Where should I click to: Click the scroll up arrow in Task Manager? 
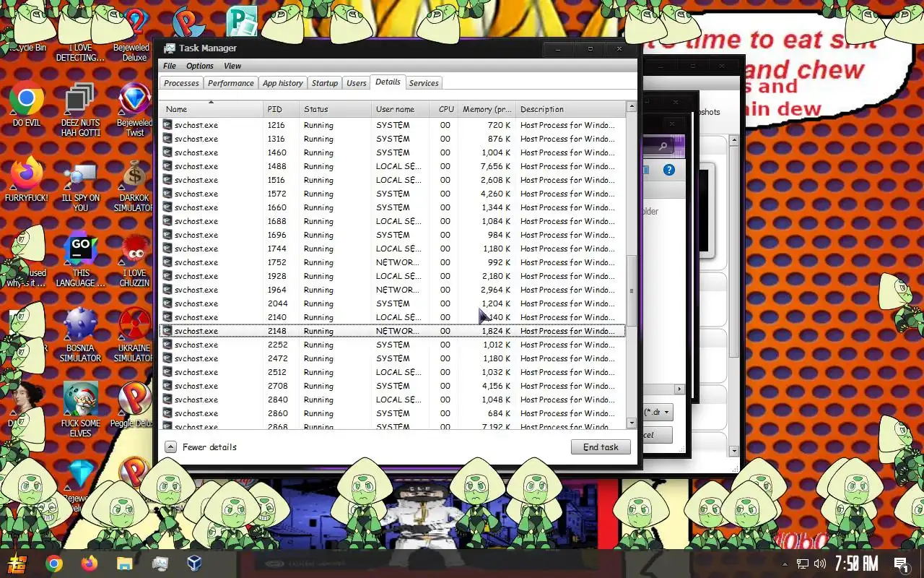pos(632,106)
